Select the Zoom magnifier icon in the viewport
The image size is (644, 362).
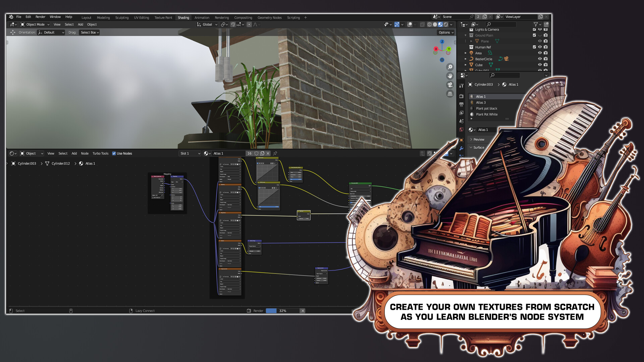click(x=449, y=66)
